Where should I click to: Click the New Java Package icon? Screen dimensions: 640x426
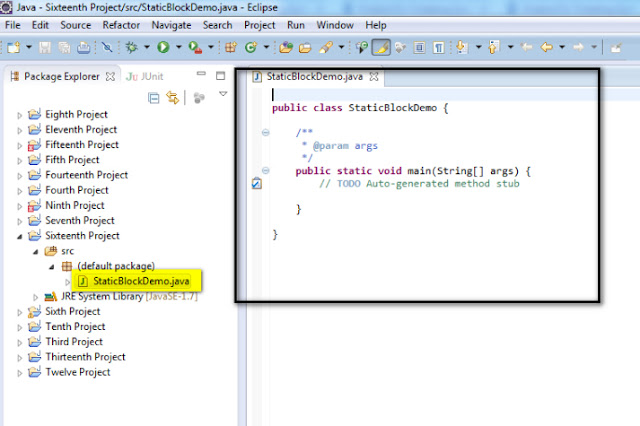(x=231, y=47)
